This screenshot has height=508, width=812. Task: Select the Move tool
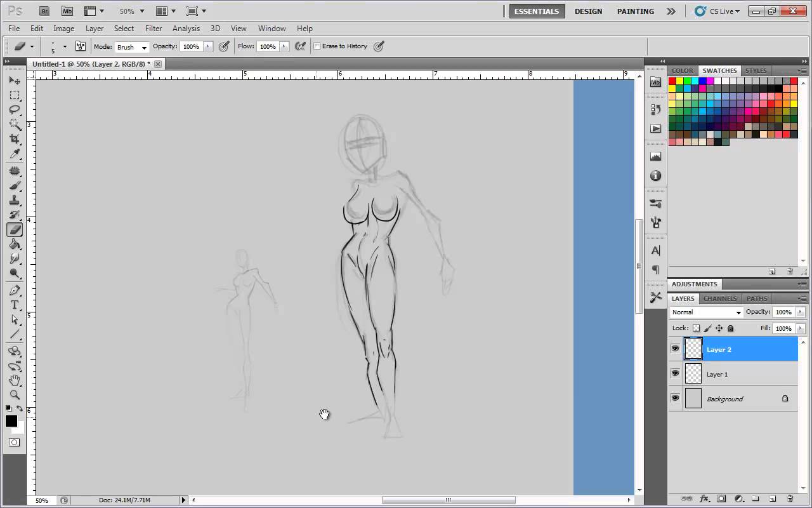[x=15, y=80]
